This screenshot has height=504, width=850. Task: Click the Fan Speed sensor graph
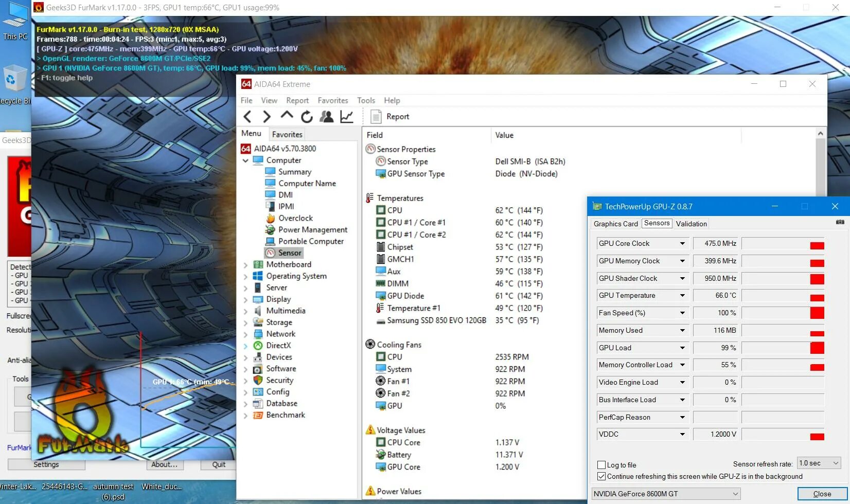pyautogui.click(x=783, y=313)
